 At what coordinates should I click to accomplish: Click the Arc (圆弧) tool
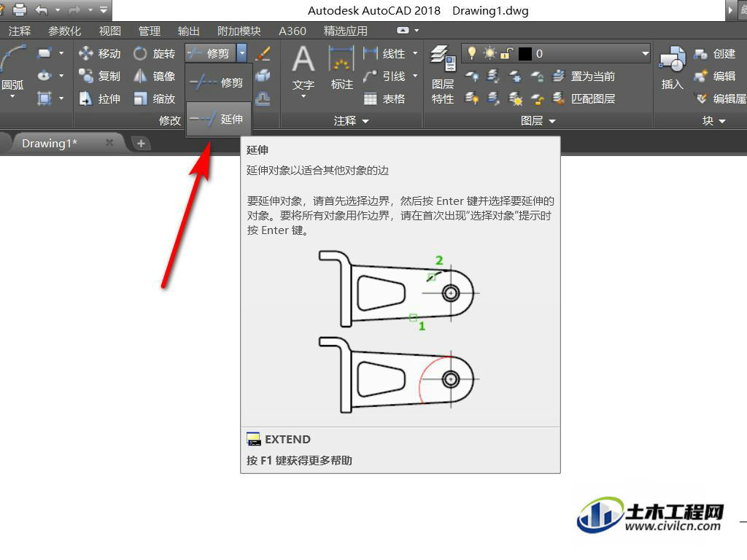[x=13, y=69]
